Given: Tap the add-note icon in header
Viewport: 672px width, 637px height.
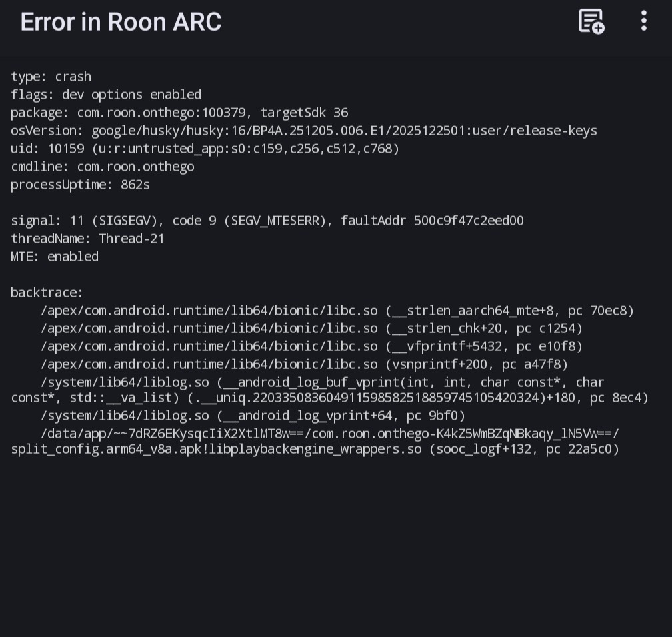Looking at the screenshot, I should (x=591, y=21).
